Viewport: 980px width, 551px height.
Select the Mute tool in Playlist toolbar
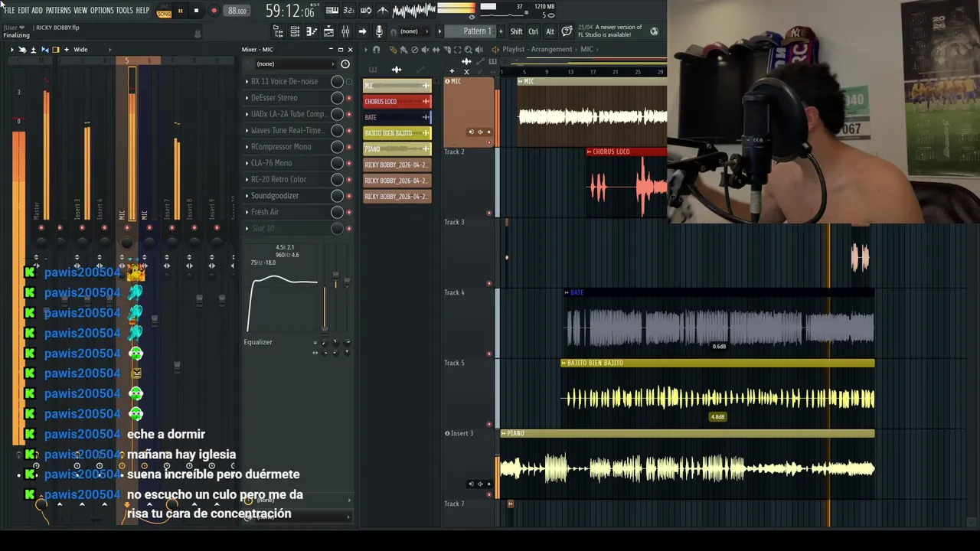coord(426,50)
